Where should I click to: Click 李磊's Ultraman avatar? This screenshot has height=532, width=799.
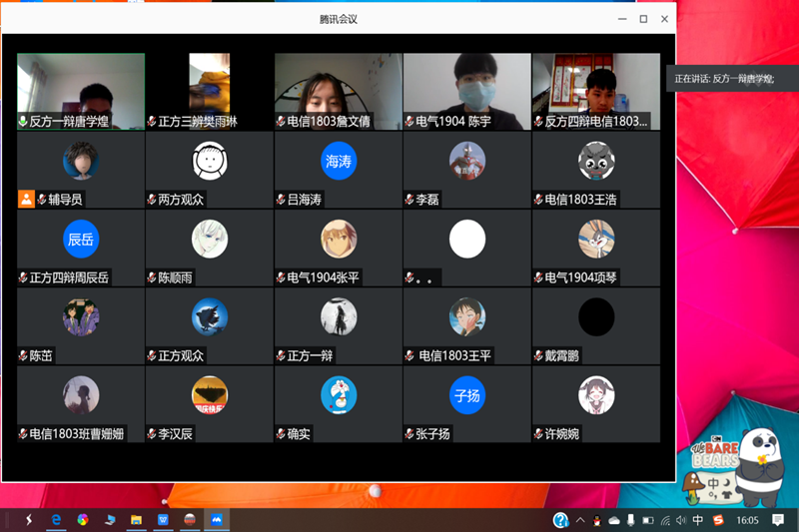click(x=467, y=161)
